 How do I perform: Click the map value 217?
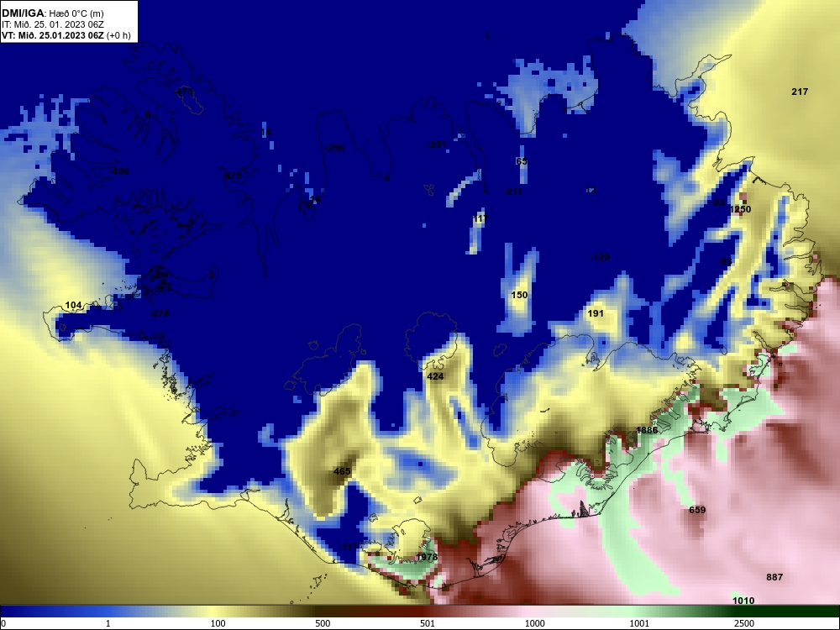click(800, 92)
